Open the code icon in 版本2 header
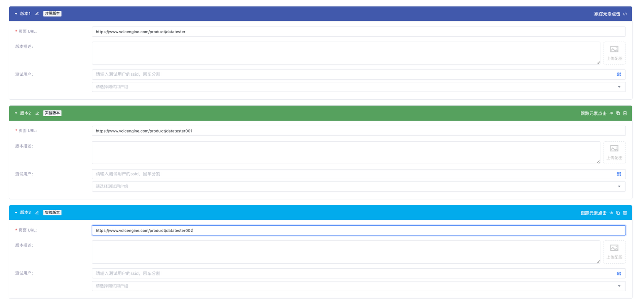 (611, 113)
